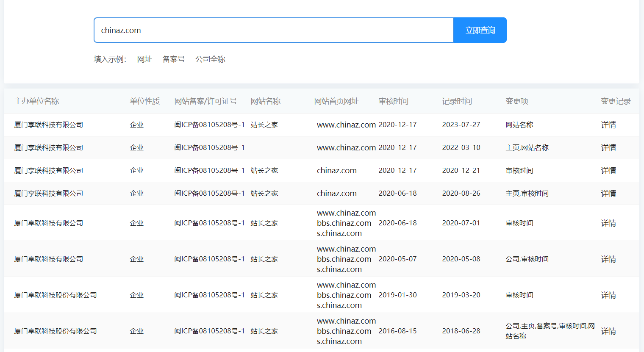Click the 网站备案/许可证号 column header

[x=205, y=101]
